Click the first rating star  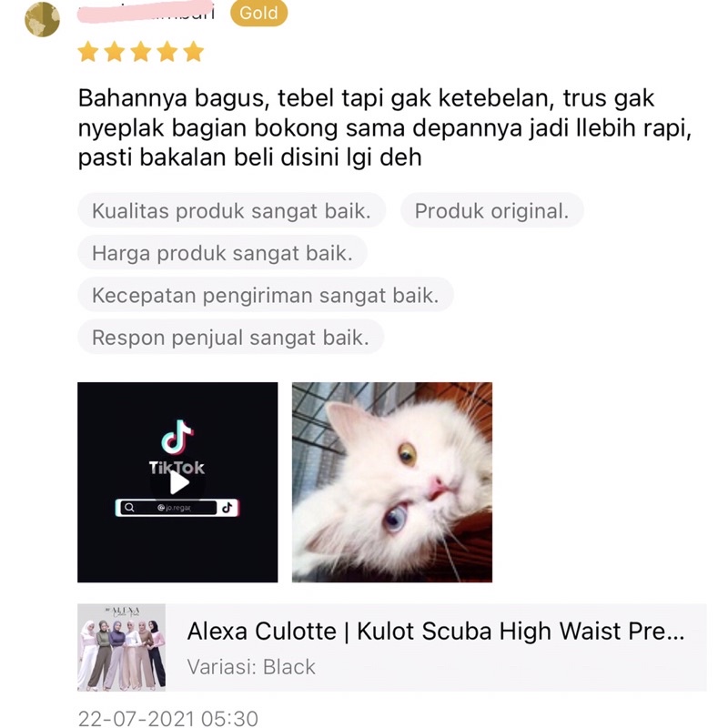click(x=88, y=52)
